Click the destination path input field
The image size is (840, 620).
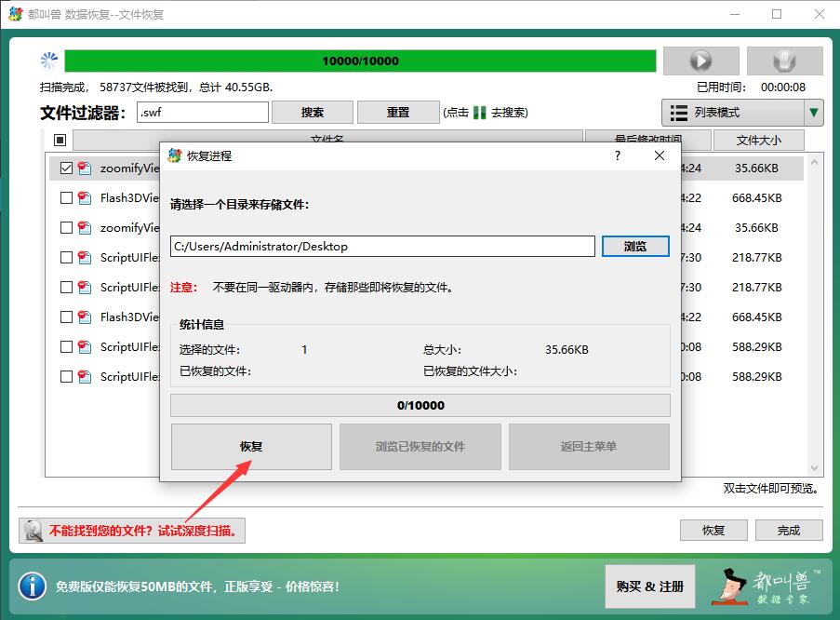(x=381, y=246)
